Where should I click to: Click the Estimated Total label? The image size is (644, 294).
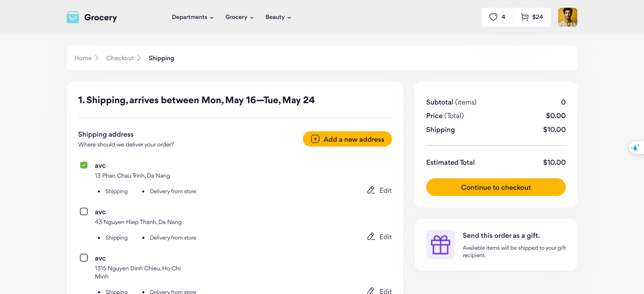tap(450, 162)
